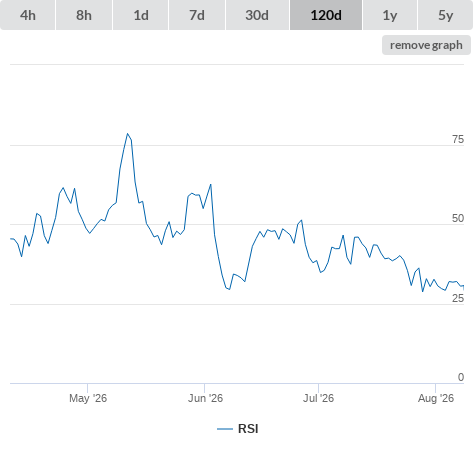Click the 25 y-axis value label
474x455 pixels.
tap(458, 298)
